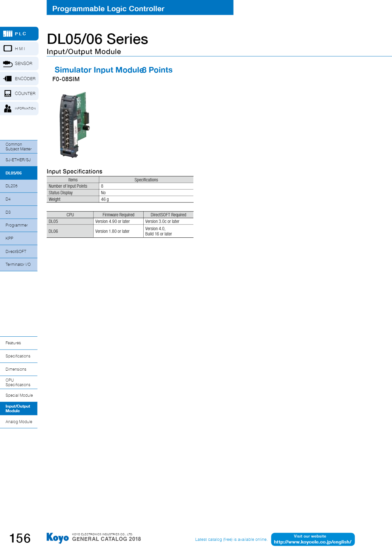392x555 pixels.
Task: Select DL205 in the sidebar
Action: (19, 186)
